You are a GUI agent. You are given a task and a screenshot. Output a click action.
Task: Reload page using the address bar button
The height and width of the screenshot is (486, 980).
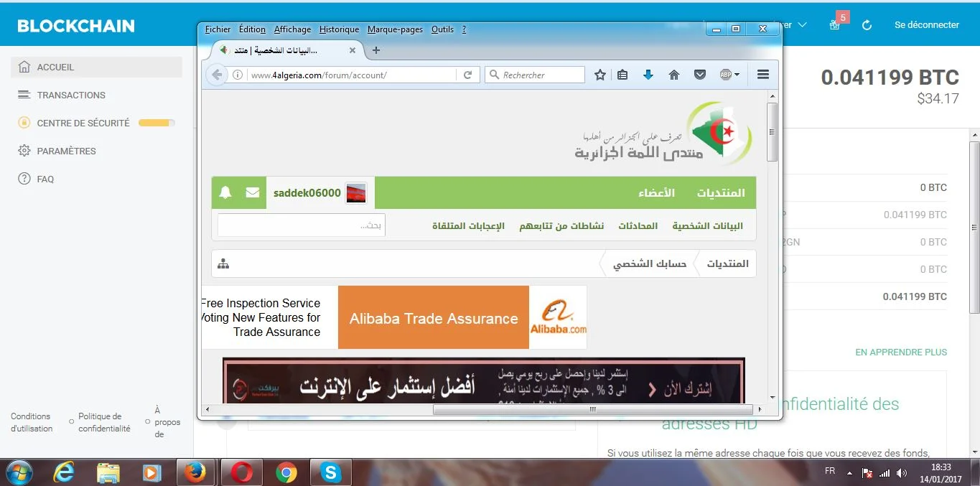coord(467,75)
